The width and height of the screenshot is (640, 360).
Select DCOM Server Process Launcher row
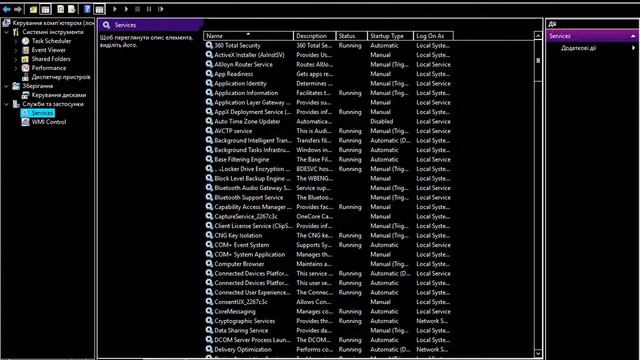click(x=328, y=340)
